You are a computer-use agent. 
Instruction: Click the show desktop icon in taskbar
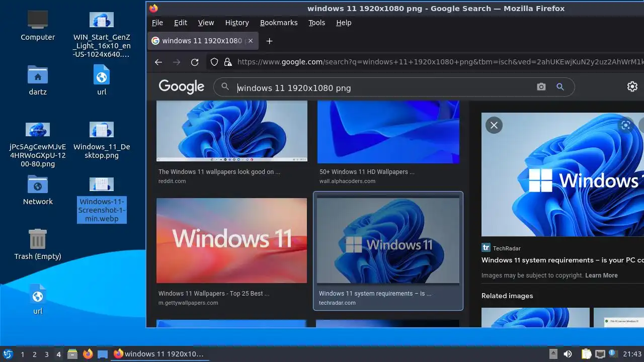tap(103, 354)
